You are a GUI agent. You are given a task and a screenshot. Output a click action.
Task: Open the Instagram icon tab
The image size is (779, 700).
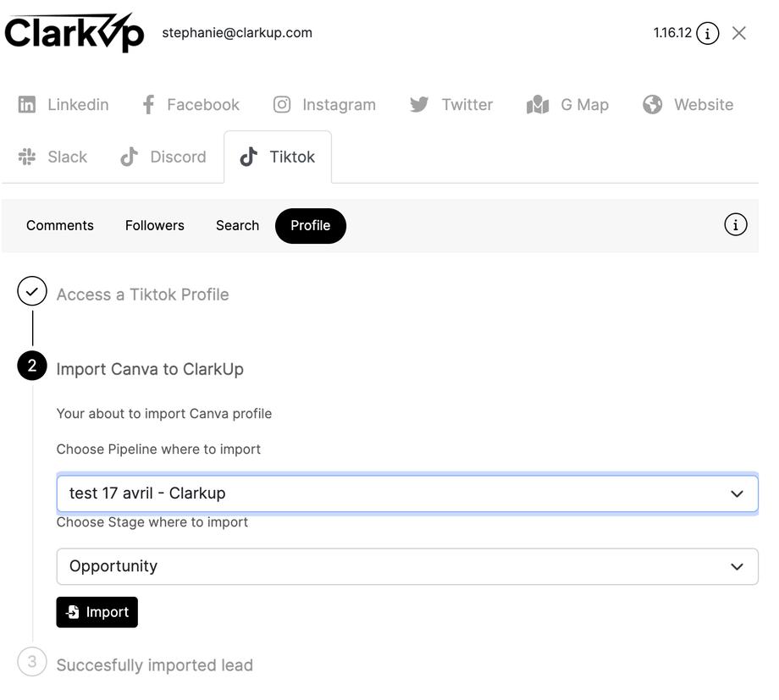282,105
